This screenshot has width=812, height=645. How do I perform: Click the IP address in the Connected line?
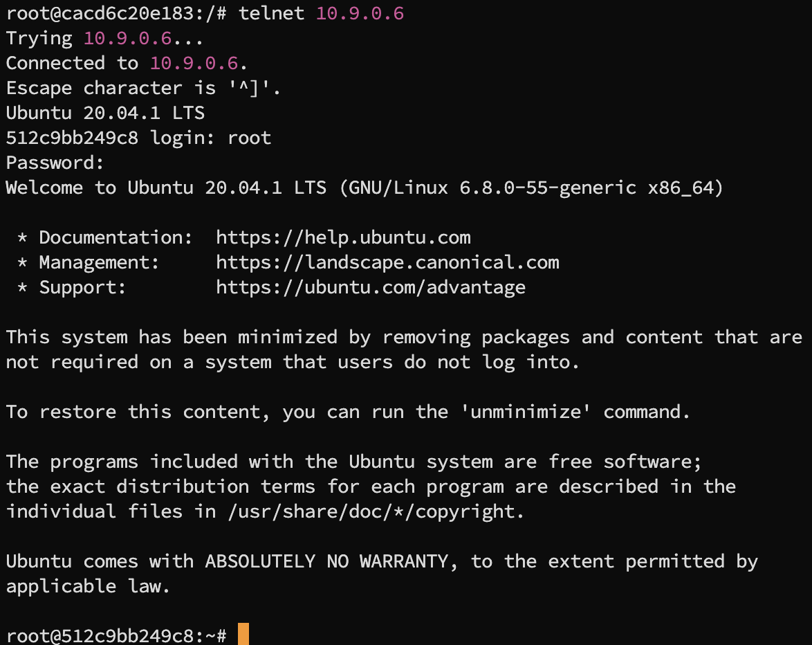pos(194,63)
